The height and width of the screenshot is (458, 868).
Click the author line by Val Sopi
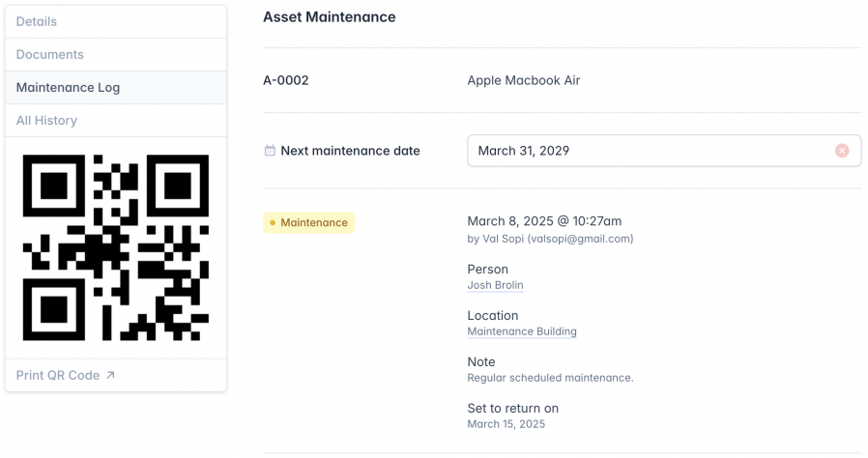[550, 239]
